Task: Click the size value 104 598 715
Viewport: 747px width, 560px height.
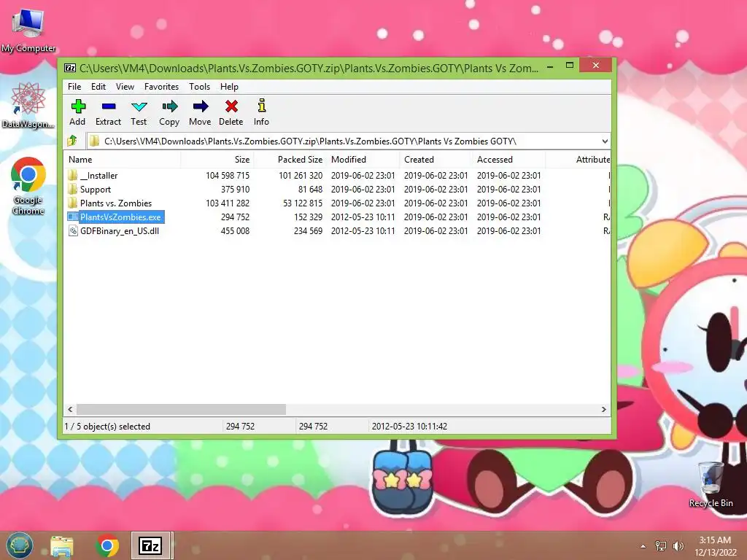Action: (228, 176)
